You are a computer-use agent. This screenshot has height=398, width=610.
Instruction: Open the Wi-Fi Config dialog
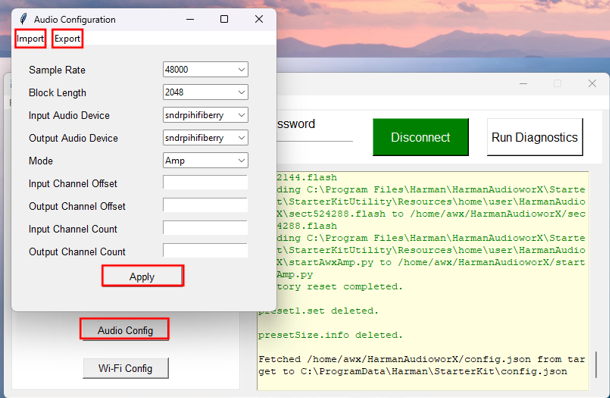(x=125, y=368)
